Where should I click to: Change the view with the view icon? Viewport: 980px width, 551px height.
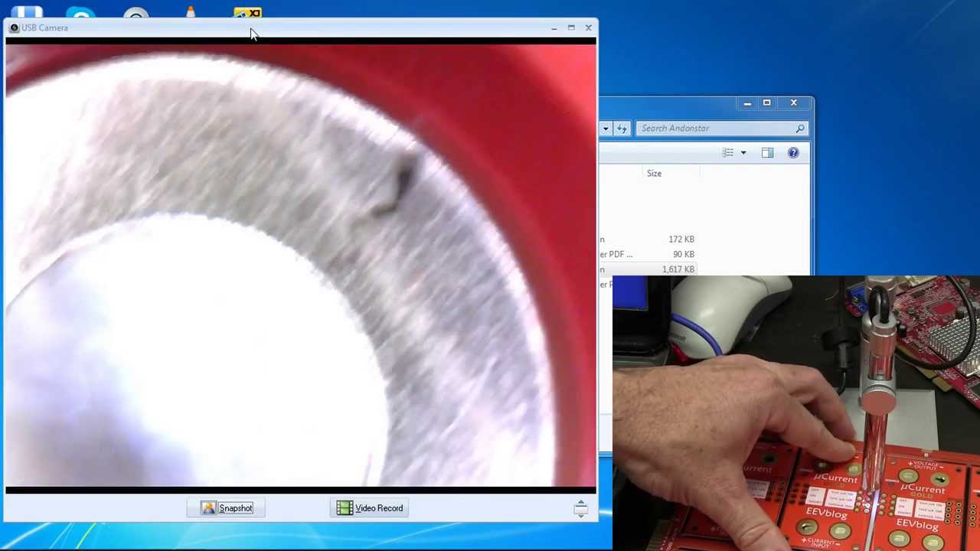(727, 153)
